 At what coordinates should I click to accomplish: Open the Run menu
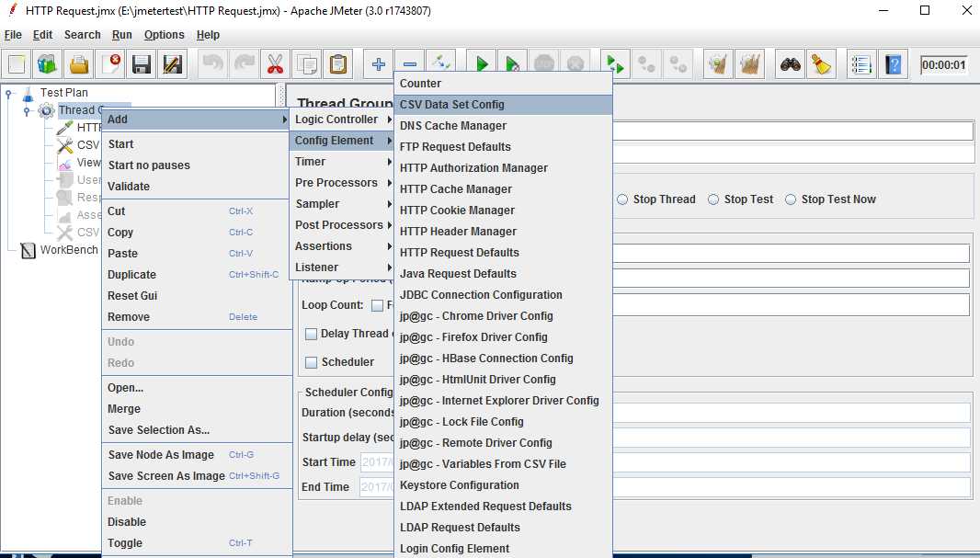pyautogui.click(x=122, y=35)
